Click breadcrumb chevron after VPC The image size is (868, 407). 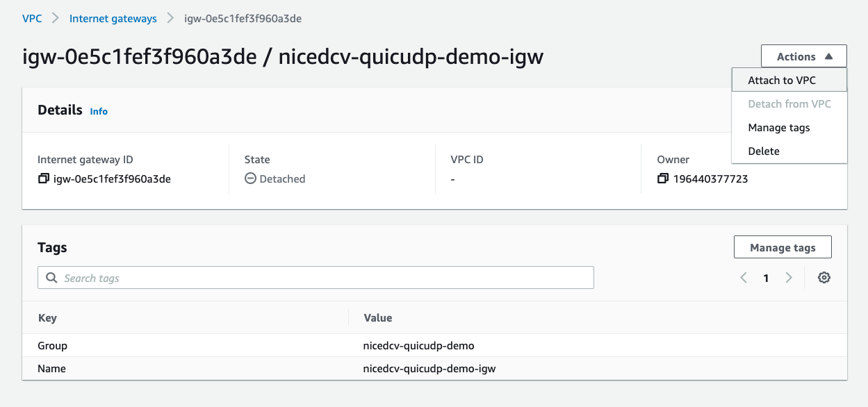(x=56, y=19)
